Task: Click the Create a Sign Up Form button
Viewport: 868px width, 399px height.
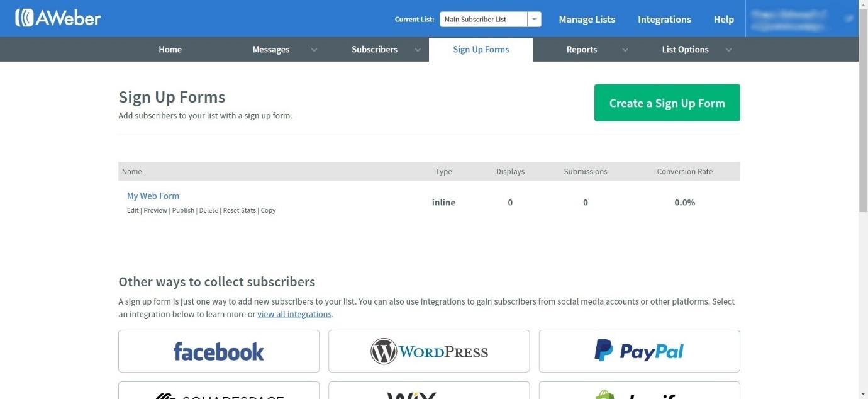Action: 667,103
